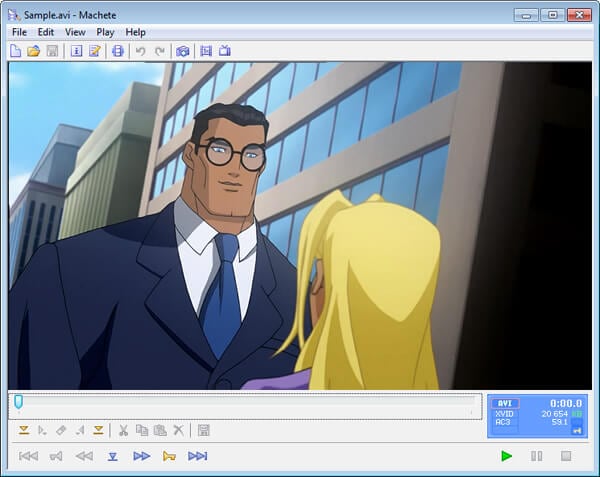Expand the View menu
Image resolution: width=600 pixels, height=477 pixels.
[75, 32]
